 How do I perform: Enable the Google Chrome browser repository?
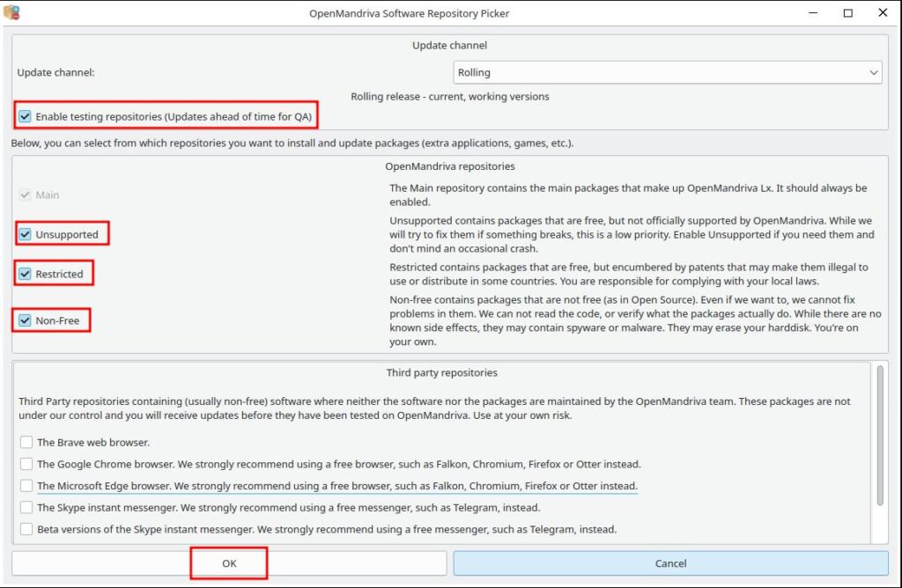(x=26, y=464)
